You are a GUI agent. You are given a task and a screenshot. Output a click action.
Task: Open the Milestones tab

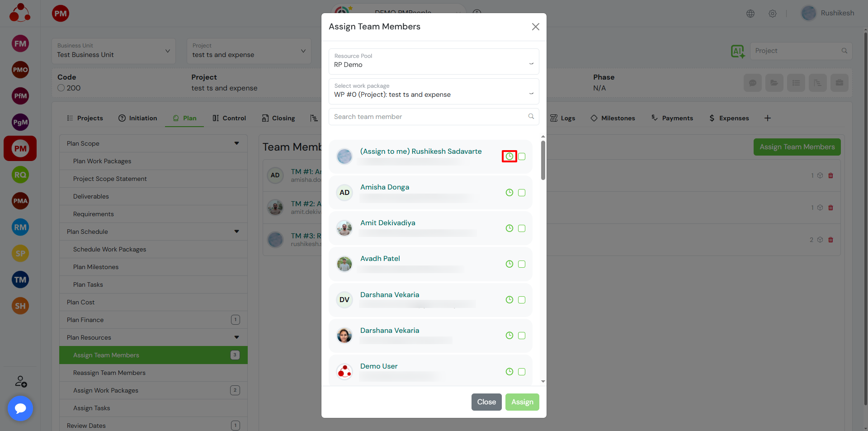click(x=613, y=118)
